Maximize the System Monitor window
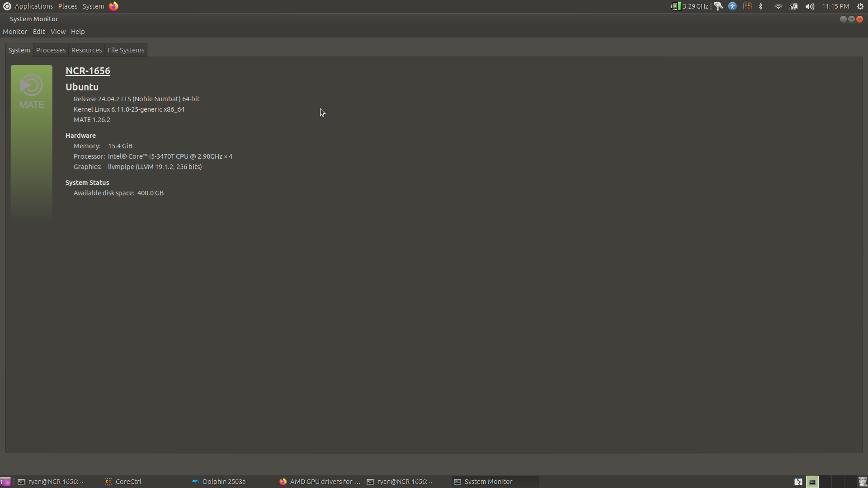 coord(851,19)
